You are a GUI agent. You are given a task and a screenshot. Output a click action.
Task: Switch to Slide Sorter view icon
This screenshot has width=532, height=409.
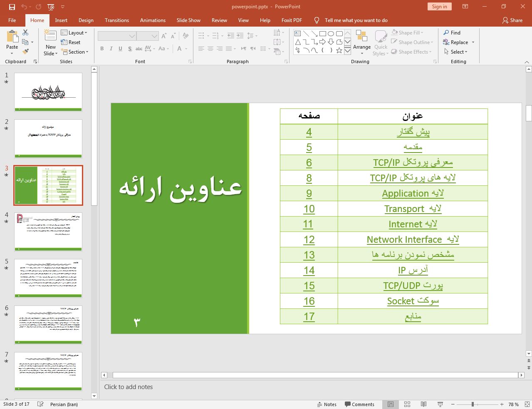(x=407, y=404)
